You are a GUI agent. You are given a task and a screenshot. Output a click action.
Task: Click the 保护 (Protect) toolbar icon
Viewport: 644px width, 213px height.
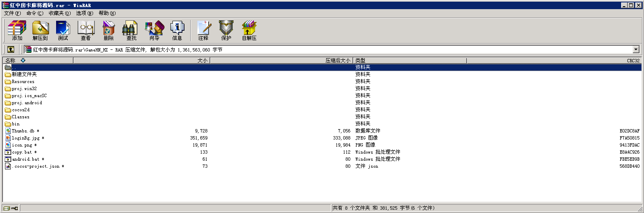point(226,30)
